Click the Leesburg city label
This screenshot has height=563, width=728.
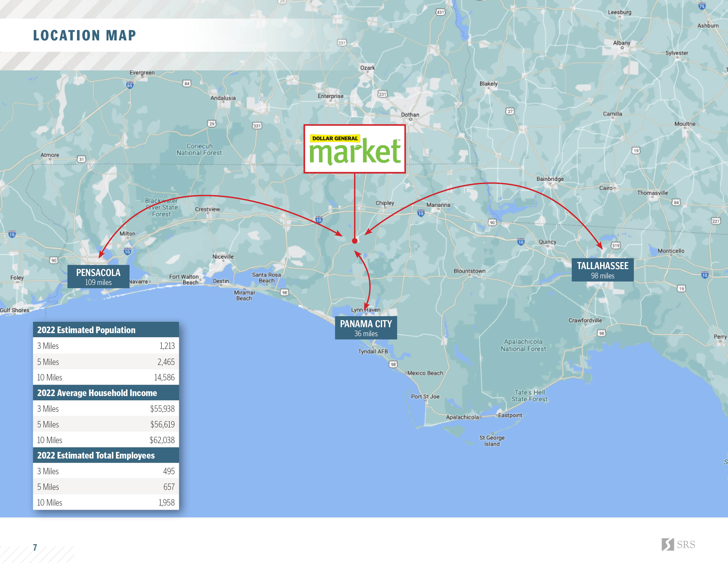619,12
